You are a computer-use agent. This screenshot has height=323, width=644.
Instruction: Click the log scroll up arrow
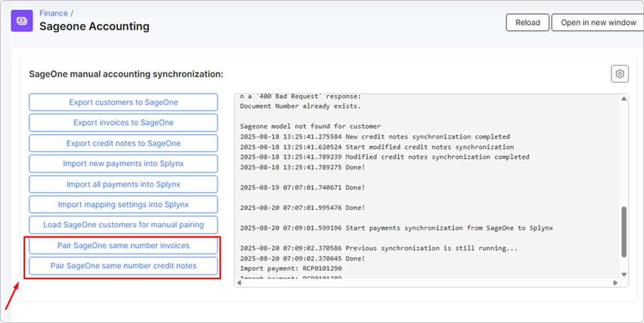point(624,99)
